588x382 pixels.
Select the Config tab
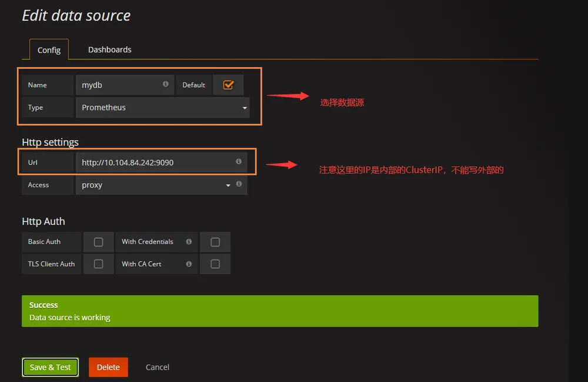point(49,50)
